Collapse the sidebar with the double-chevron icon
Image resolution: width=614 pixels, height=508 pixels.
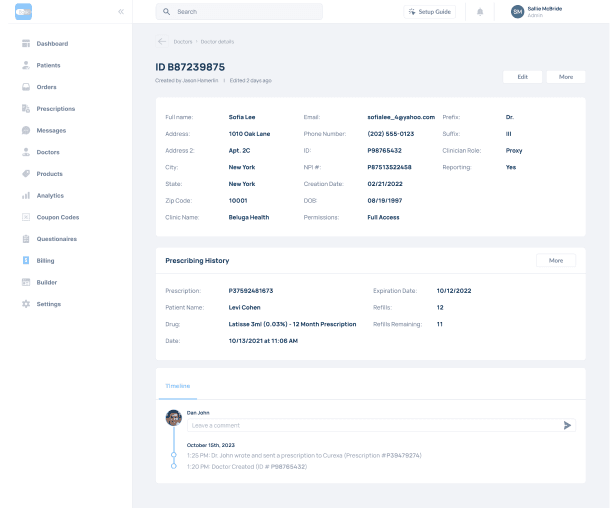coord(121,11)
